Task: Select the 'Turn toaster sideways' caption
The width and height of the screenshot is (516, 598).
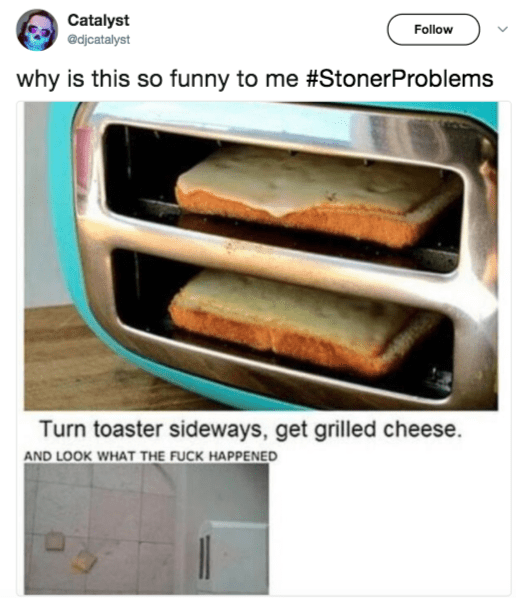Action: point(250,429)
